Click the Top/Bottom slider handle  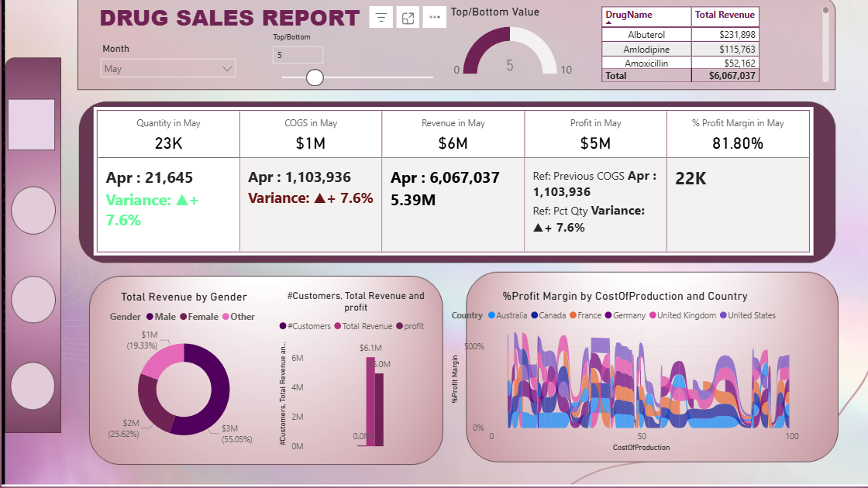click(315, 77)
